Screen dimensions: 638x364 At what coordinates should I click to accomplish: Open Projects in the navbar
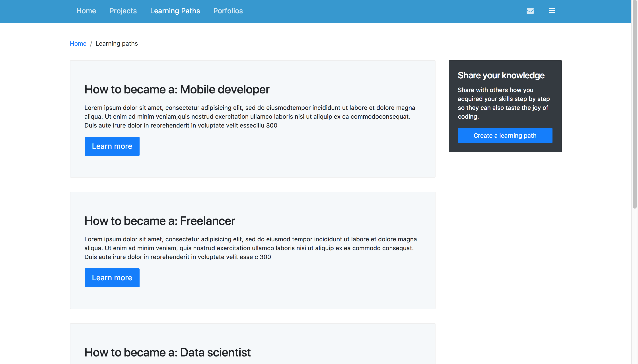(x=123, y=11)
